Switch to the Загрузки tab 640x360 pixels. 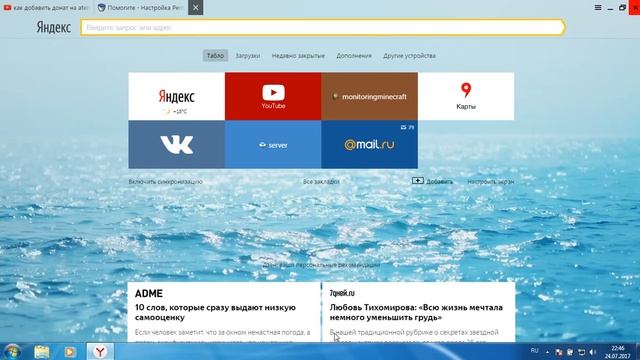(248, 56)
